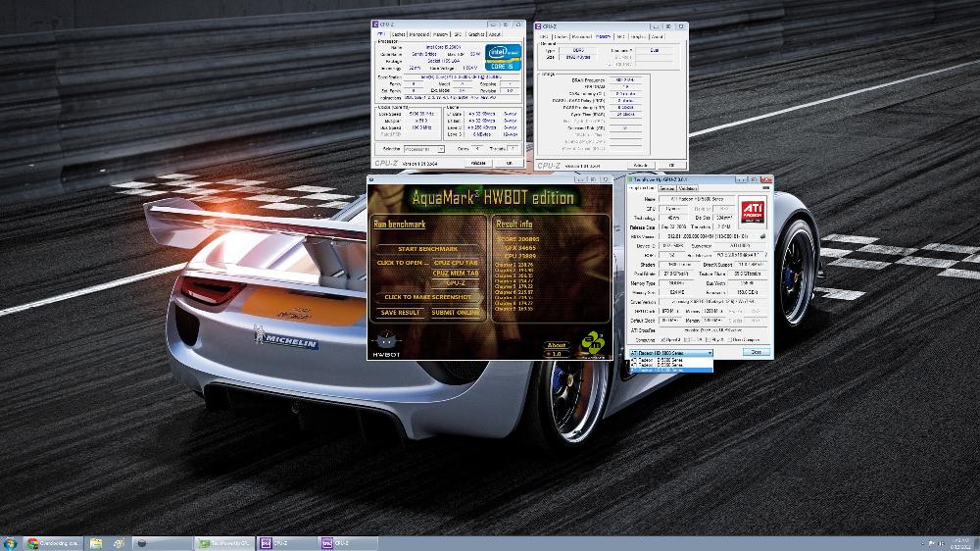Open Windows Explorer folder in the taskbar
980x551 pixels.
[x=96, y=543]
